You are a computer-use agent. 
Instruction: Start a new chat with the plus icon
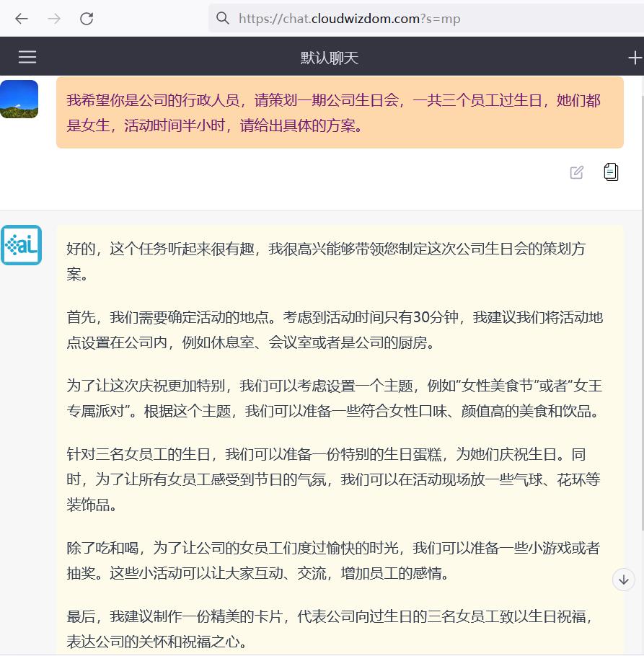pyautogui.click(x=634, y=56)
